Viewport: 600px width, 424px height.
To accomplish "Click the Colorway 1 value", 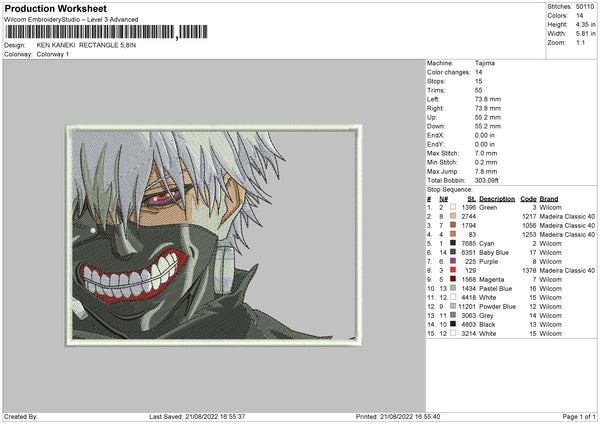I will click(x=53, y=54).
